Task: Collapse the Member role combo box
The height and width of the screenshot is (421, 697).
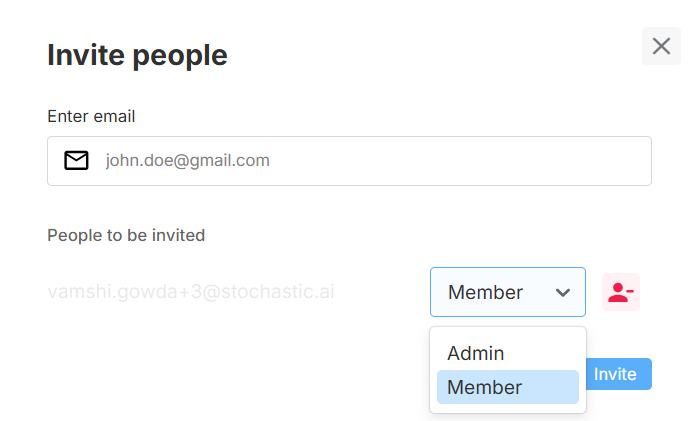Action: pos(508,292)
